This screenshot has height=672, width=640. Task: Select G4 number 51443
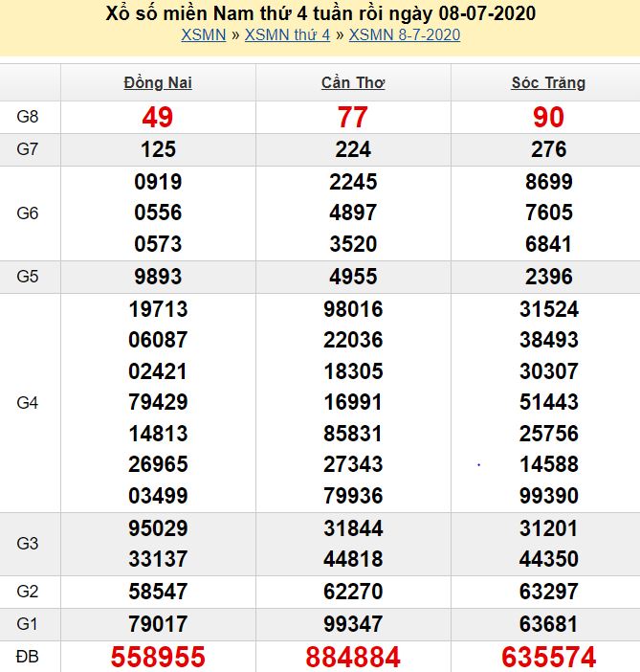tap(549, 402)
